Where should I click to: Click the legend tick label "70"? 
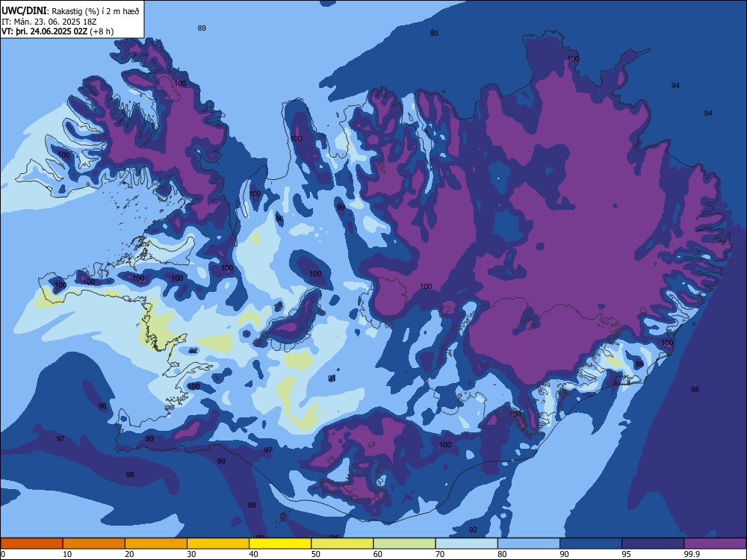pos(440,554)
